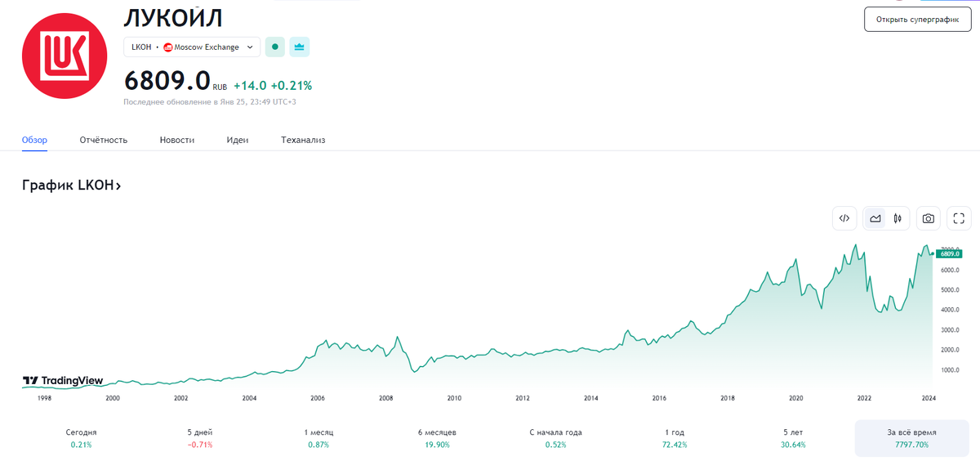Switch to the Отчётность tab
Screen dimensions: 980x470
[x=104, y=140]
